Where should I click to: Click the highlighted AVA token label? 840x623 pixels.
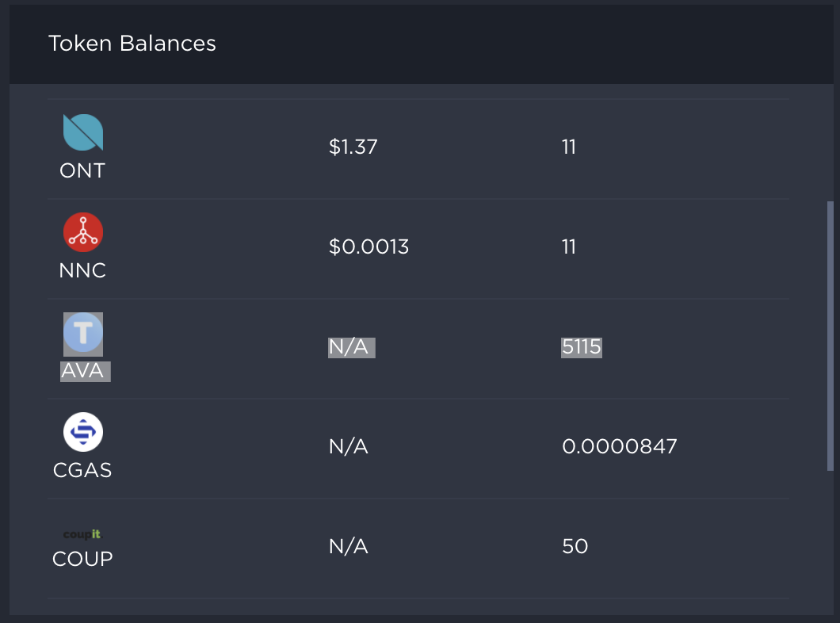(x=85, y=371)
